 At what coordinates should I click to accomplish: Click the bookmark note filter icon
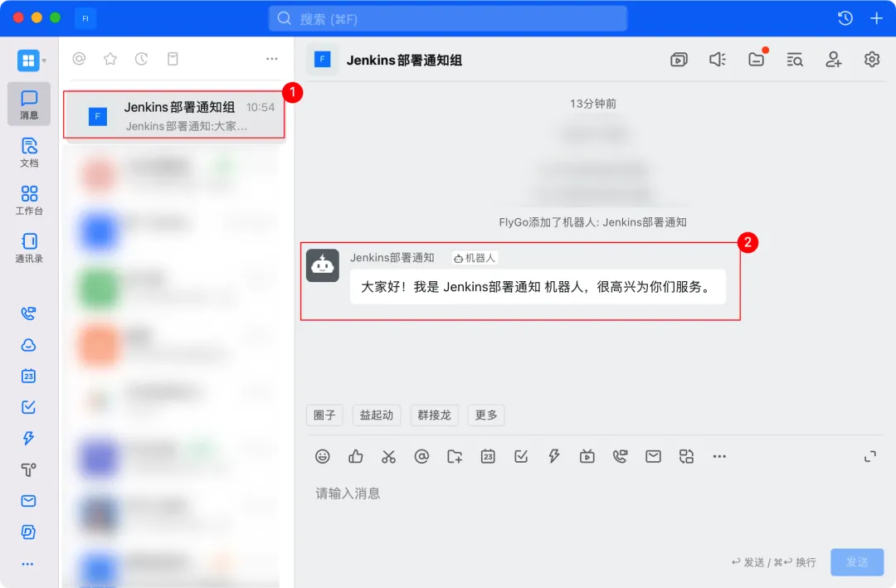click(x=173, y=58)
